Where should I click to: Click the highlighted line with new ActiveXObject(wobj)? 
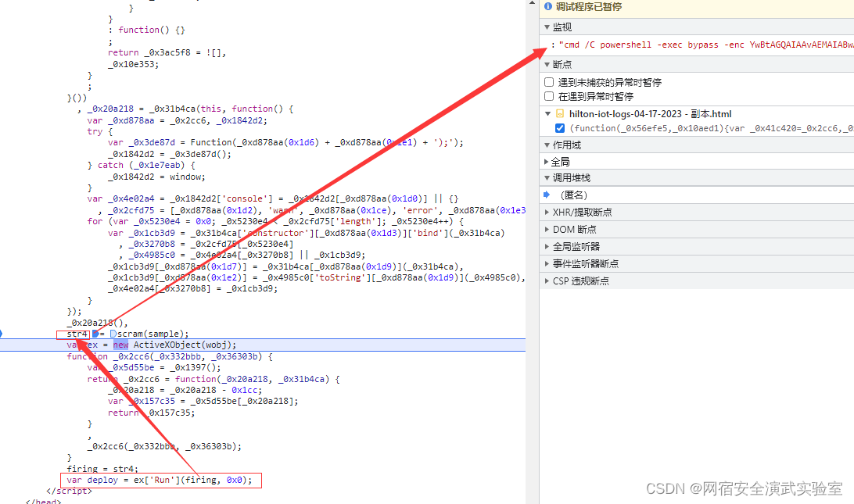pos(263,345)
